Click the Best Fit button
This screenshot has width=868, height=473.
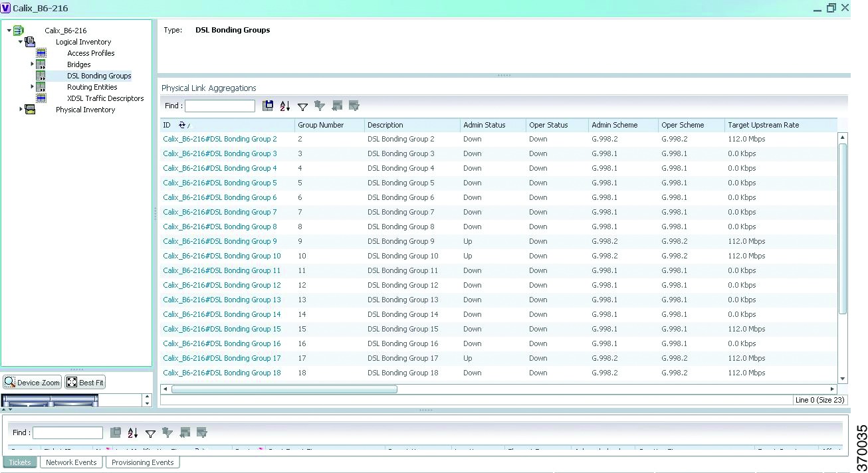point(85,383)
